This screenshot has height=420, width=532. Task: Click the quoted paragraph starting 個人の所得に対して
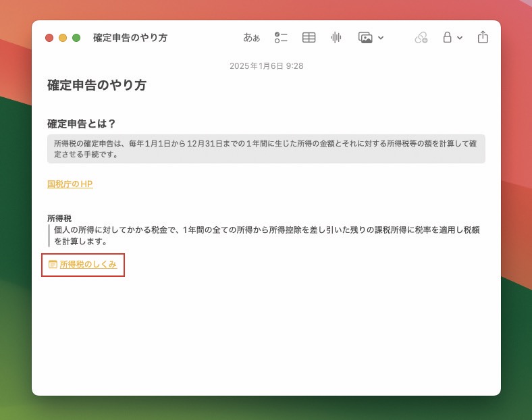click(267, 236)
